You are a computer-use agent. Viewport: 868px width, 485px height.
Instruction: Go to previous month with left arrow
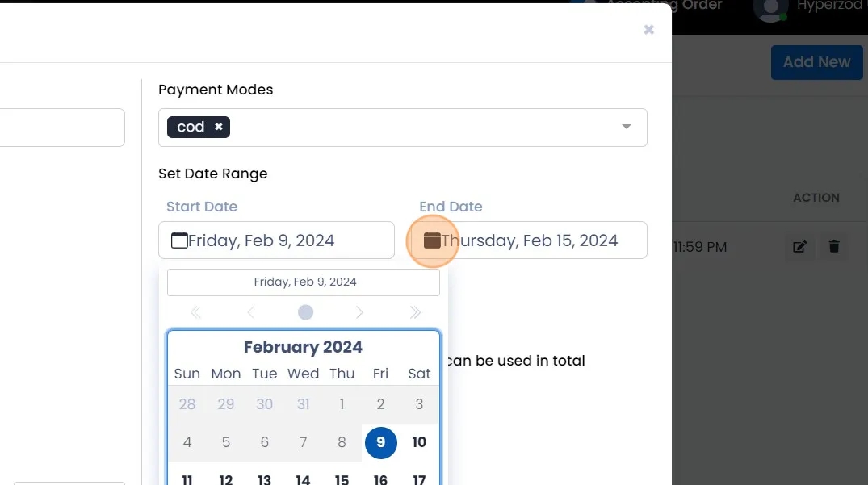250,312
